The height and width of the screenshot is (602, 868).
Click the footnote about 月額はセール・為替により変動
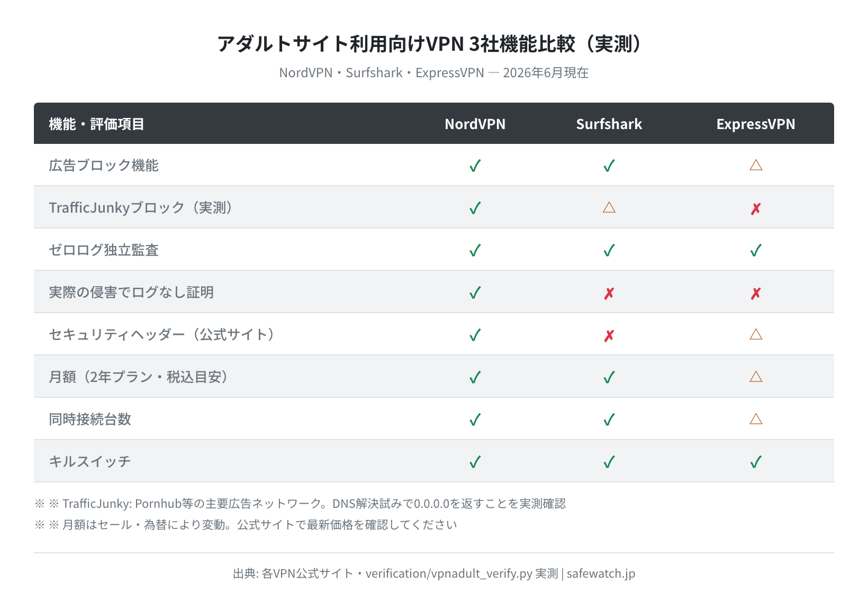246,525
